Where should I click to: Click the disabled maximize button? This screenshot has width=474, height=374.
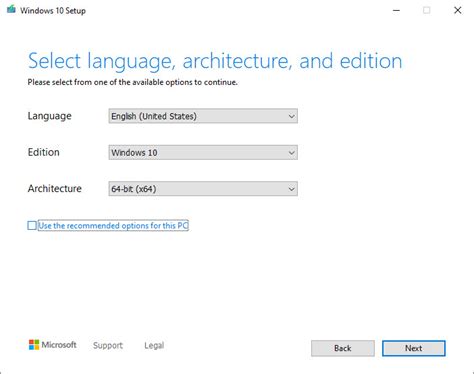click(x=427, y=10)
